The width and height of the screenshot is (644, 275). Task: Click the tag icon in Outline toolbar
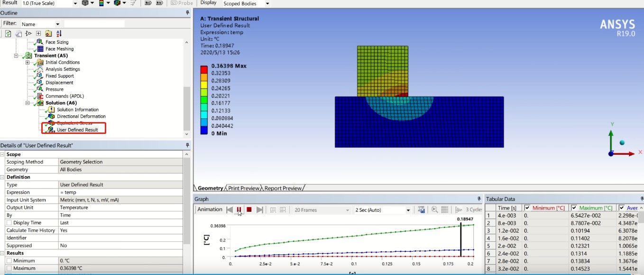18,33
